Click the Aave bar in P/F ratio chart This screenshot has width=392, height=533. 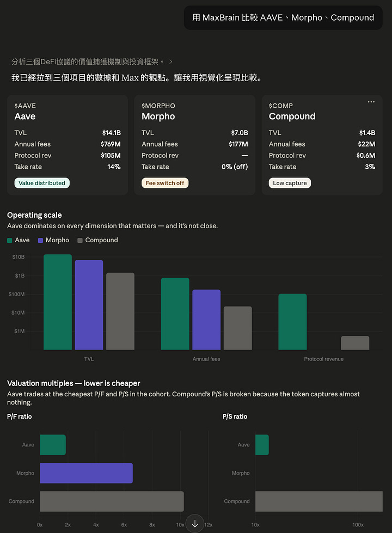tap(53, 445)
